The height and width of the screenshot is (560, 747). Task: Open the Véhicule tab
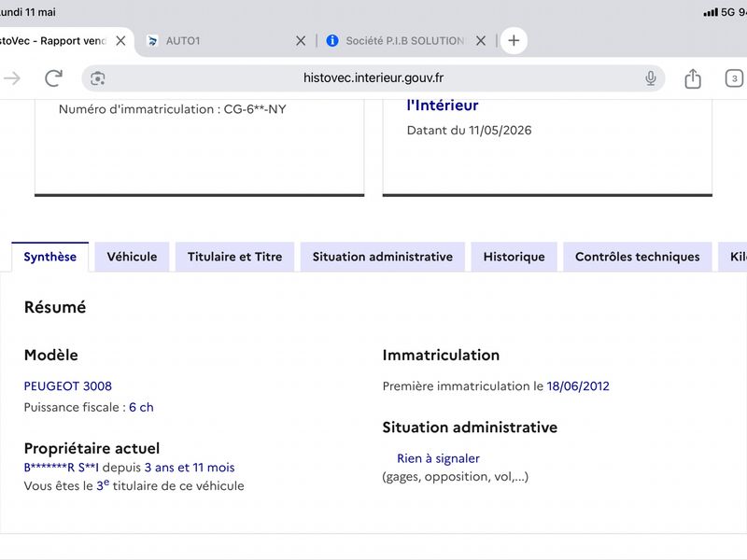click(x=132, y=257)
